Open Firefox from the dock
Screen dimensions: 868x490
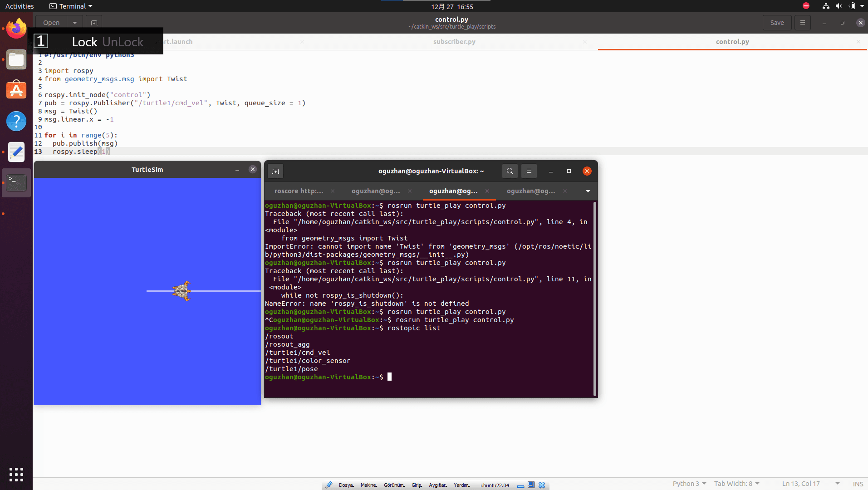click(x=16, y=29)
